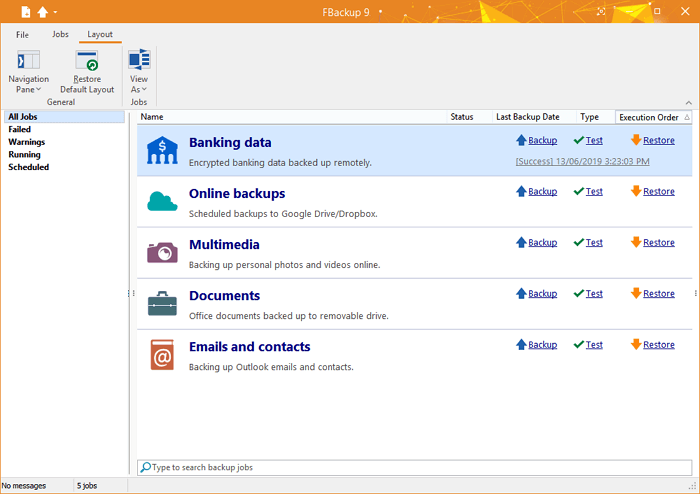This screenshot has width=700, height=494.
Task: Filter job list by Failed
Action: point(19,129)
